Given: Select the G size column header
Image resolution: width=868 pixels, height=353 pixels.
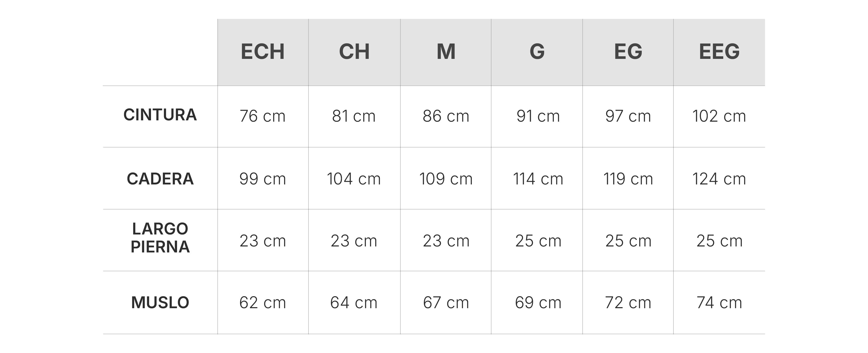Looking at the screenshot, I should (537, 52).
